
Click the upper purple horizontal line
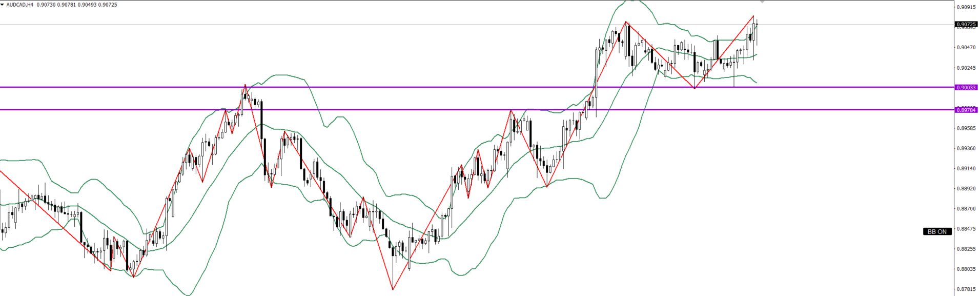[x=359, y=87]
